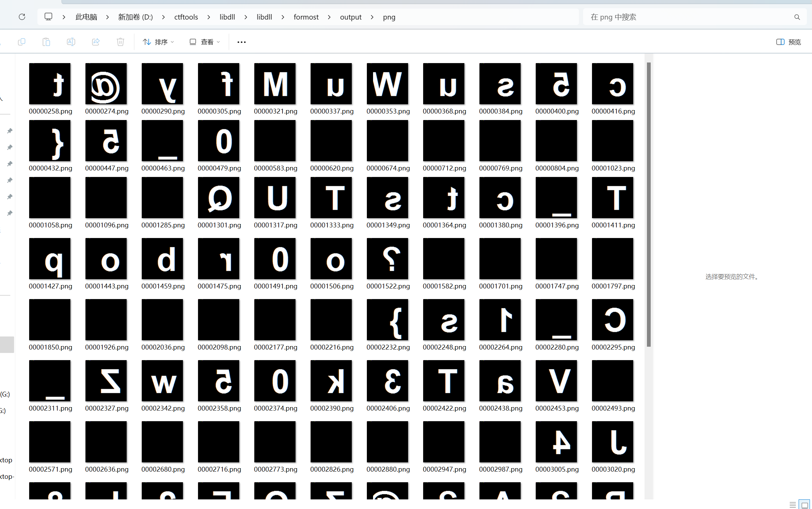Click file name 00000479.png
The width and height of the screenshot is (812, 509).
click(219, 168)
